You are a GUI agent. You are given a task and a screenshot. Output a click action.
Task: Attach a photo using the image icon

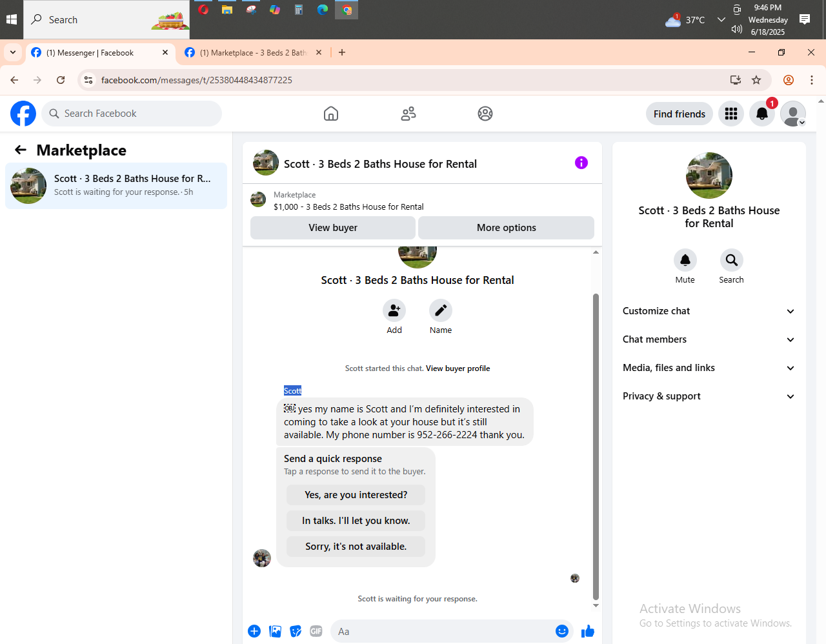[x=275, y=631]
